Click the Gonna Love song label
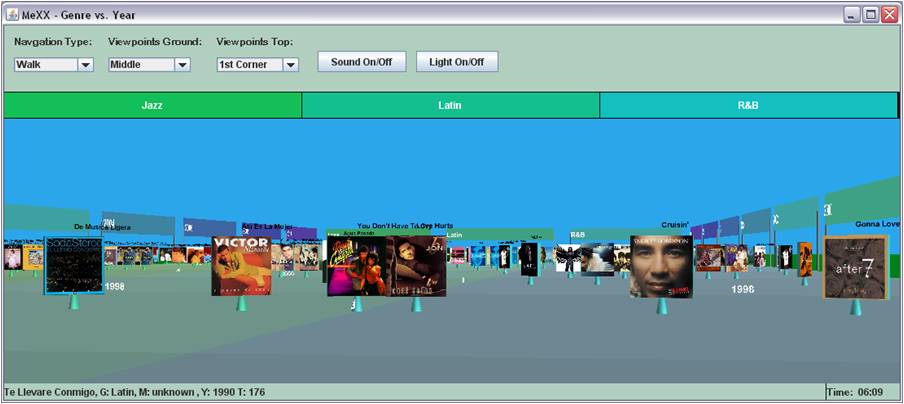Screen dimensions: 904x404 [877, 224]
